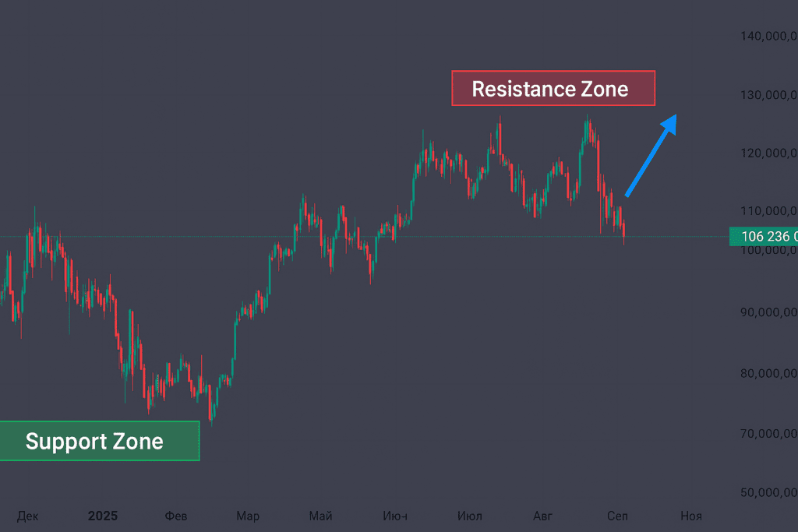
Task: Click the Мар month on time axis
Action: click(x=248, y=516)
